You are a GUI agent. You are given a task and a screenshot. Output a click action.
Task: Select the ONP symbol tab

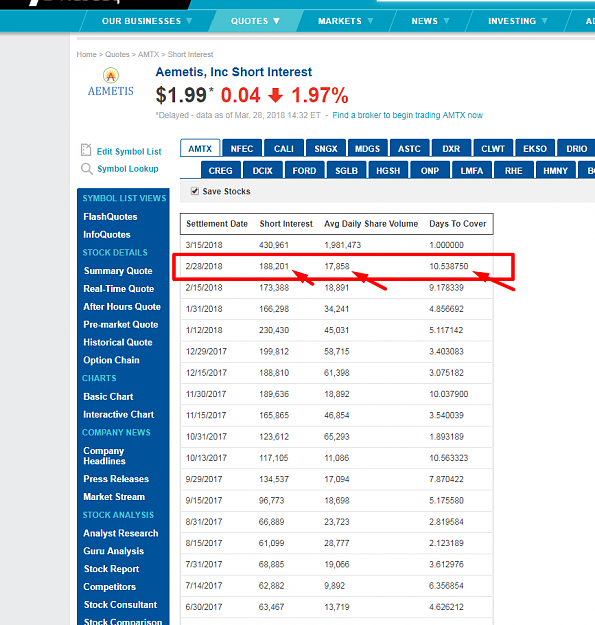(430, 171)
